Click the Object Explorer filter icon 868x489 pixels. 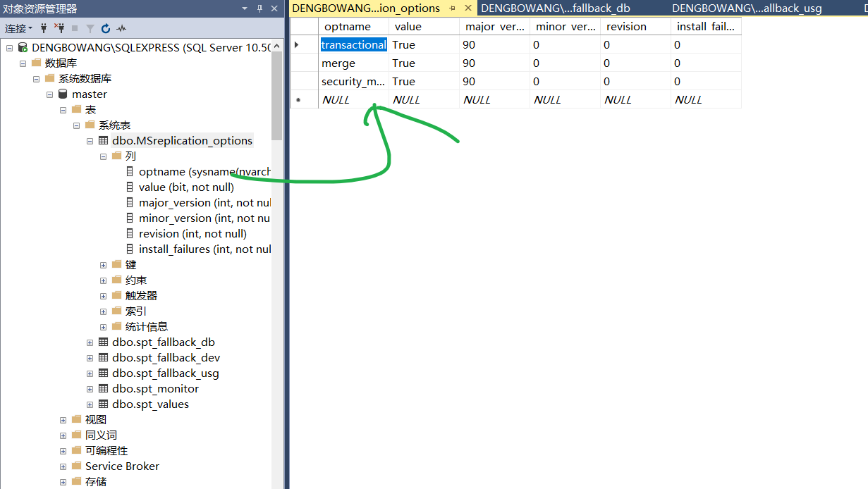[92, 28]
